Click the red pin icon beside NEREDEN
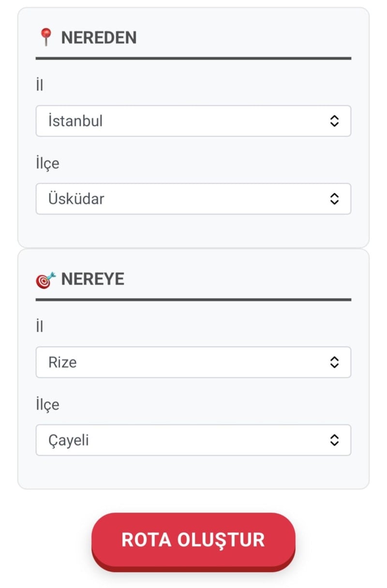The height and width of the screenshot is (588, 387). pyautogui.click(x=46, y=37)
